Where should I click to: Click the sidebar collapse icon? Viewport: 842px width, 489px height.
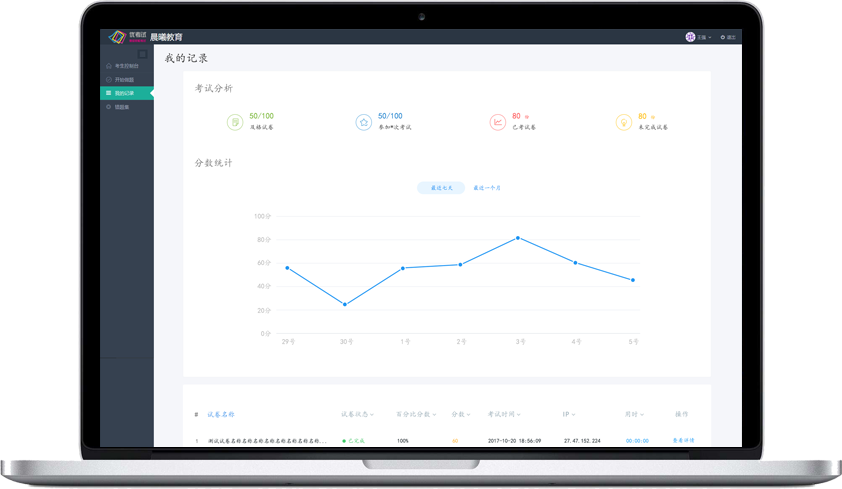click(x=142, y=54)
